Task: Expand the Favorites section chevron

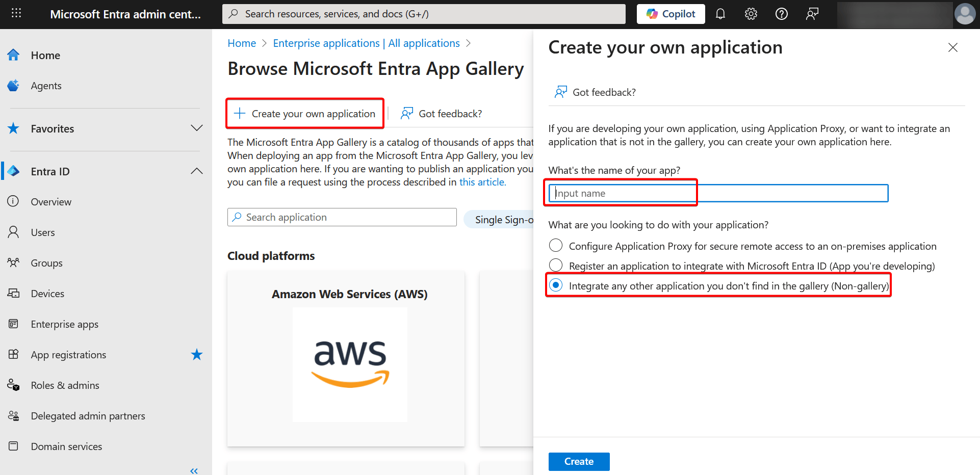Action: point(197,128)
